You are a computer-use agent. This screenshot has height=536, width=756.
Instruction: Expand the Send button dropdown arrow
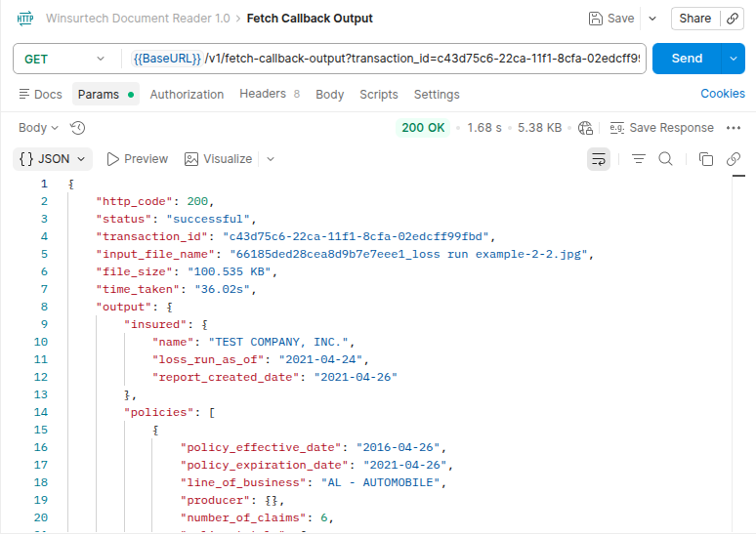pos(735,59)
